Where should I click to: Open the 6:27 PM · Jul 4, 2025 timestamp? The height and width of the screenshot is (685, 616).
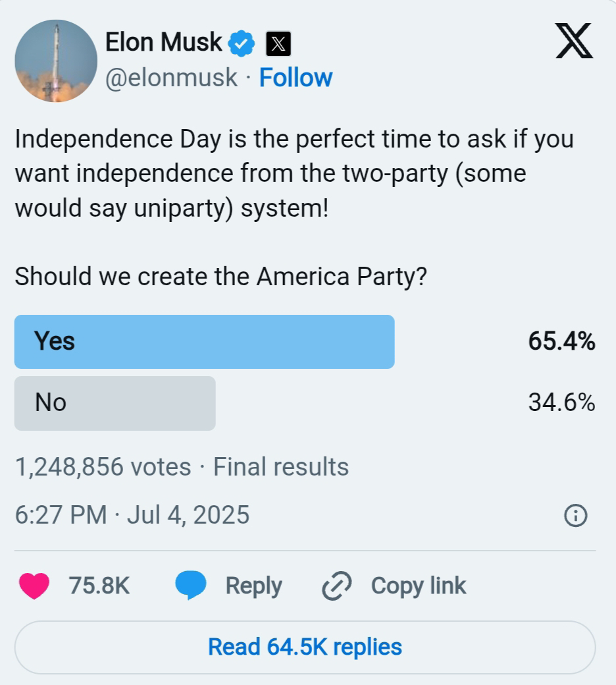point(132,514)
